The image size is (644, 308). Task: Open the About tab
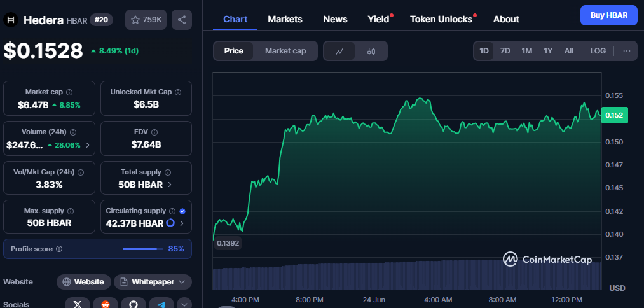click(x=506, y=19)
